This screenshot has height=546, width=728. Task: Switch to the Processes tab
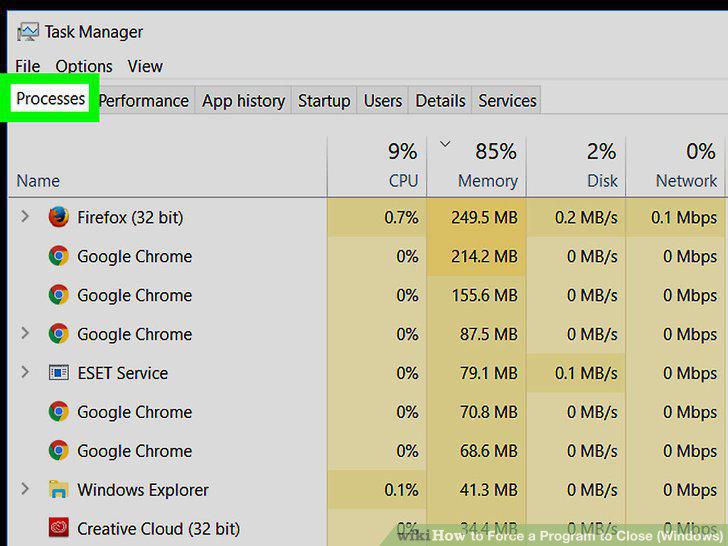click(51, 98)
